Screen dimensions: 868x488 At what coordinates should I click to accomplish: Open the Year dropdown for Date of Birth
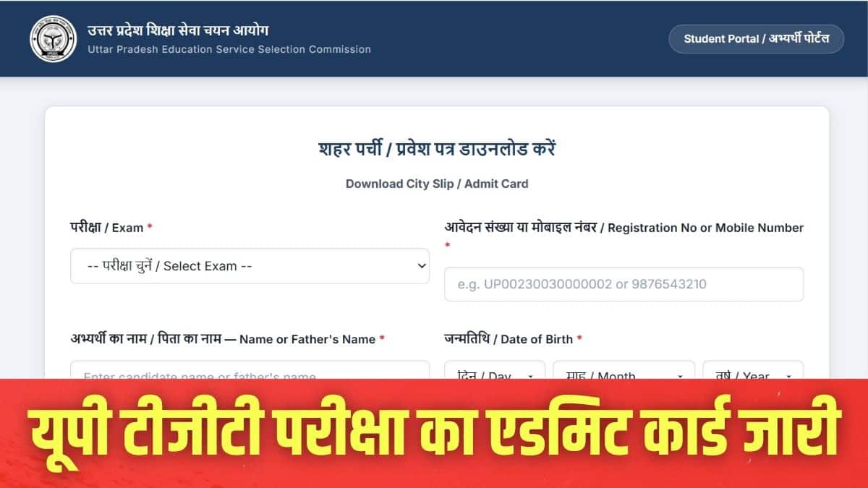753,370
